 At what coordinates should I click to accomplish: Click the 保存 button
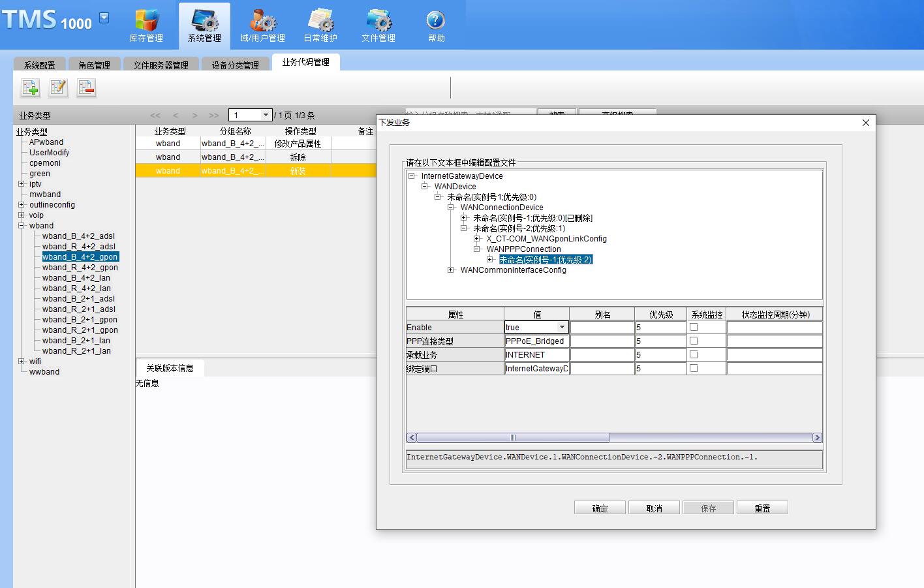coord(708,508)
